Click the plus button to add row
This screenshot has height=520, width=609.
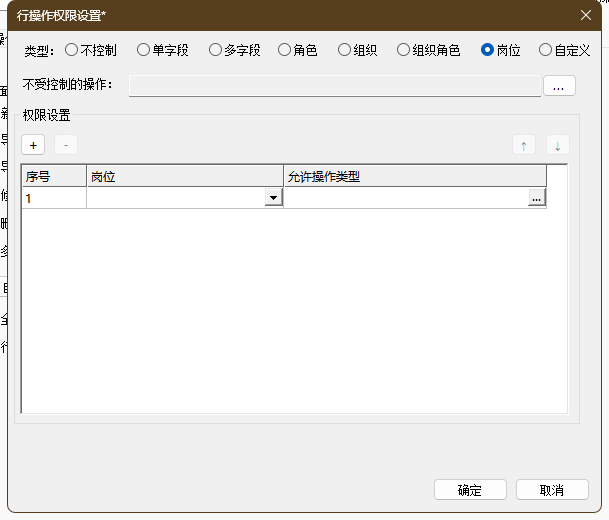click(x=33, y=145)
